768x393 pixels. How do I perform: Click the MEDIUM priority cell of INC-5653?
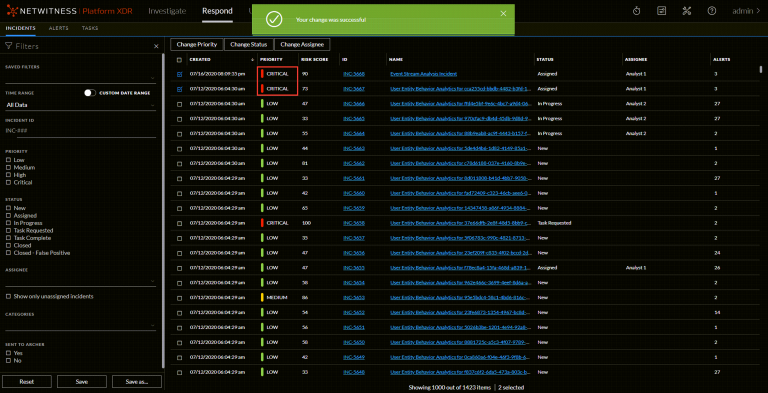click(274, 297)
